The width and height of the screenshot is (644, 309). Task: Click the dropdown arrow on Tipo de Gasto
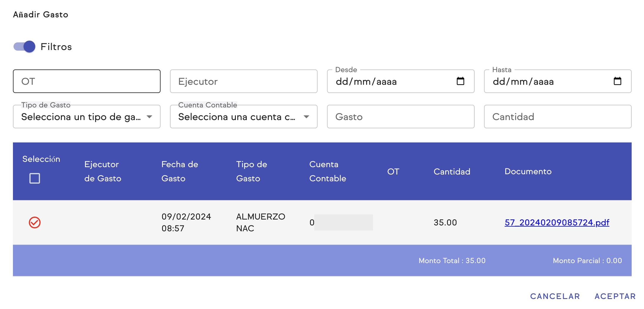[x=150, y=117]
